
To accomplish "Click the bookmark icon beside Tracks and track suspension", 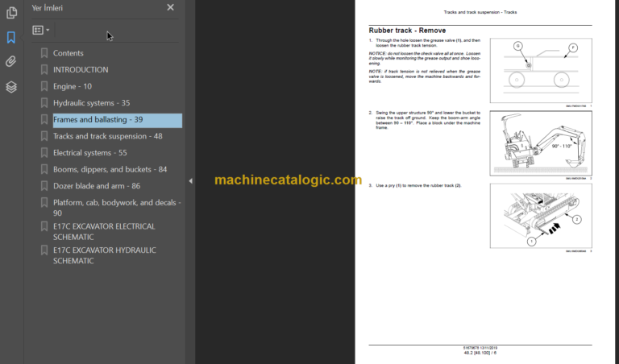I will pos(44,135).
